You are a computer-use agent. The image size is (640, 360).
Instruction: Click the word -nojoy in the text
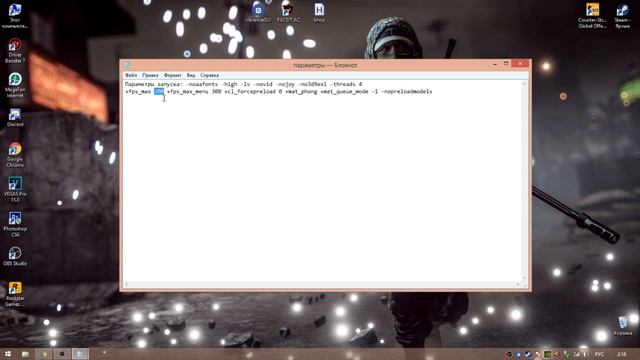285,84
